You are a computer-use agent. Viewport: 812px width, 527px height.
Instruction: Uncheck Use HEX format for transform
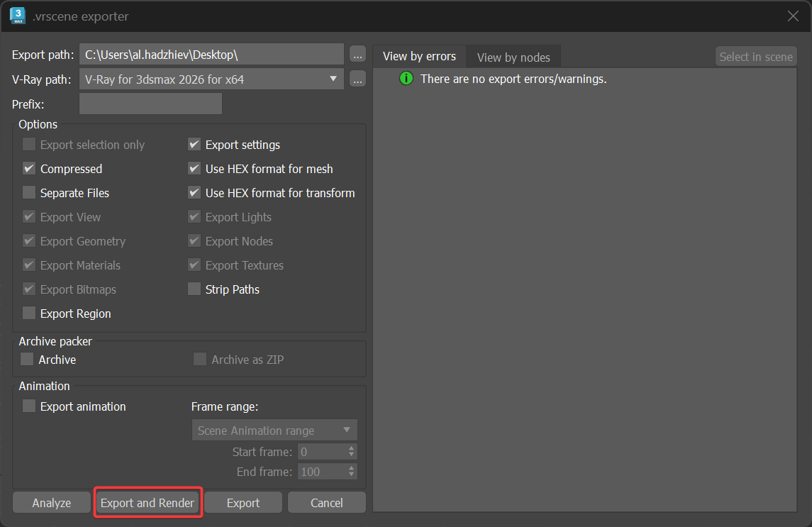[x=194, y=193]
